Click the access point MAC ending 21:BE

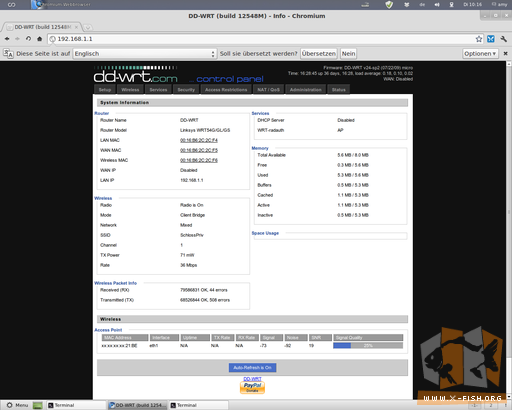[119, 346]
